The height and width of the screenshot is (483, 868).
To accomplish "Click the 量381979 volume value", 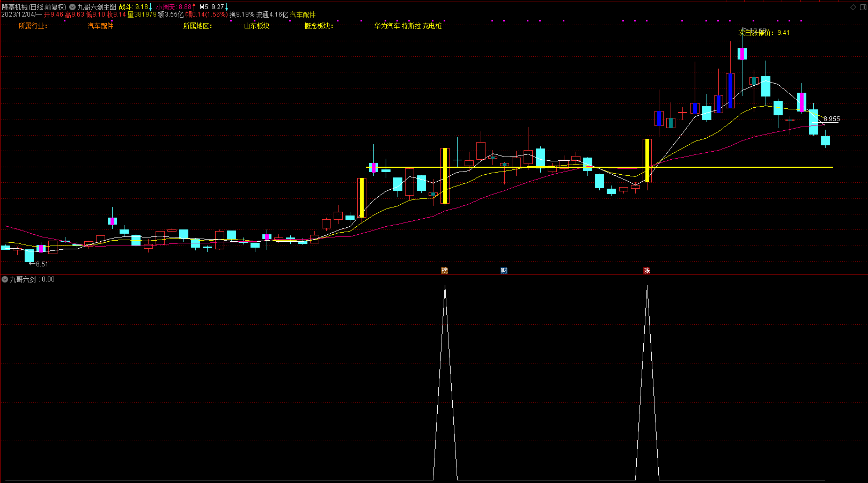I will click(142, 14).
